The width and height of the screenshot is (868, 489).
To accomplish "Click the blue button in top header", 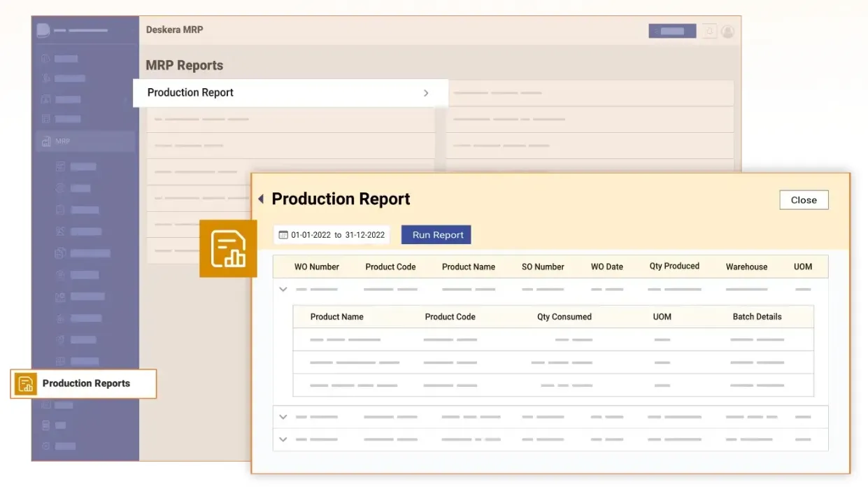I will [671, 31].
